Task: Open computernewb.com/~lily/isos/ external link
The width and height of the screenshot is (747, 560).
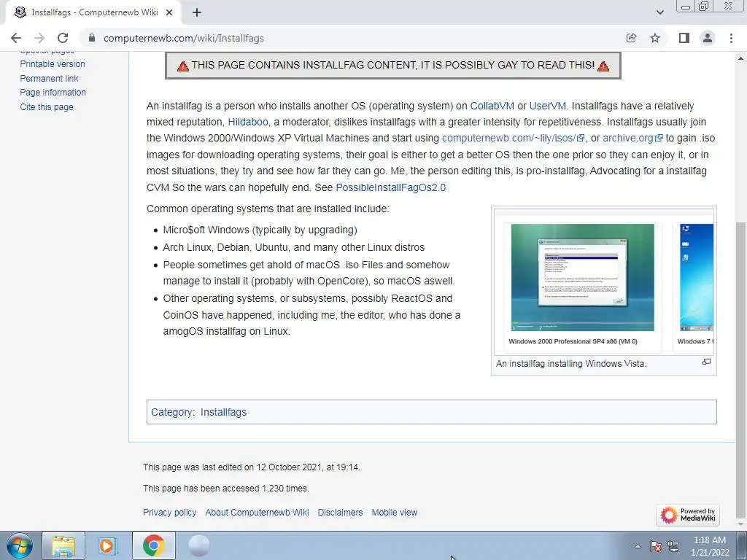Action: [x=513, y=138]
